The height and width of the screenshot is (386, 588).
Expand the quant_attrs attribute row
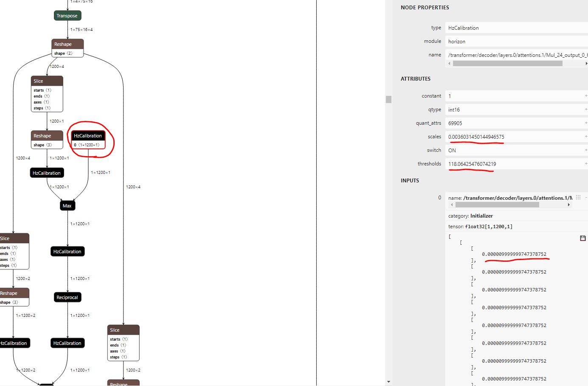point(586,123)
